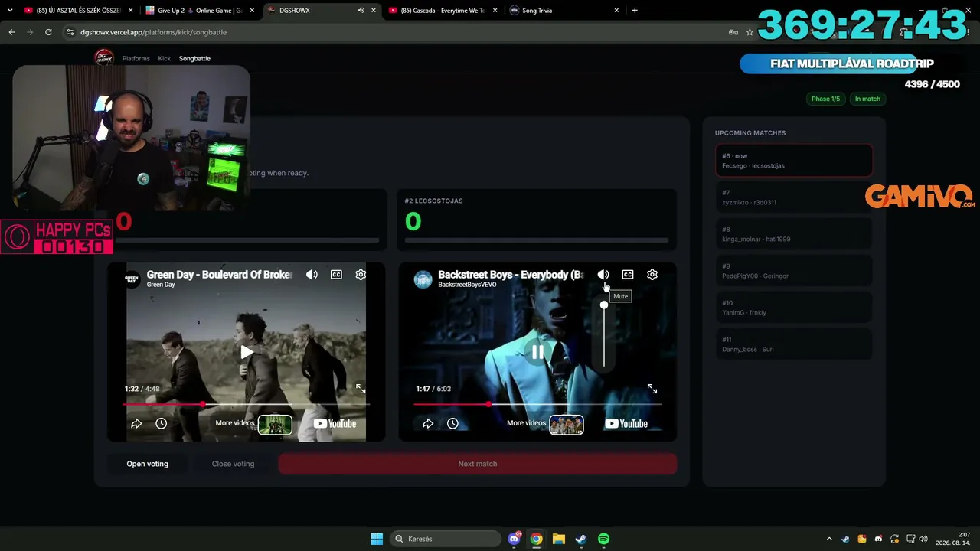Click the Next match button

tap(478, 464)
